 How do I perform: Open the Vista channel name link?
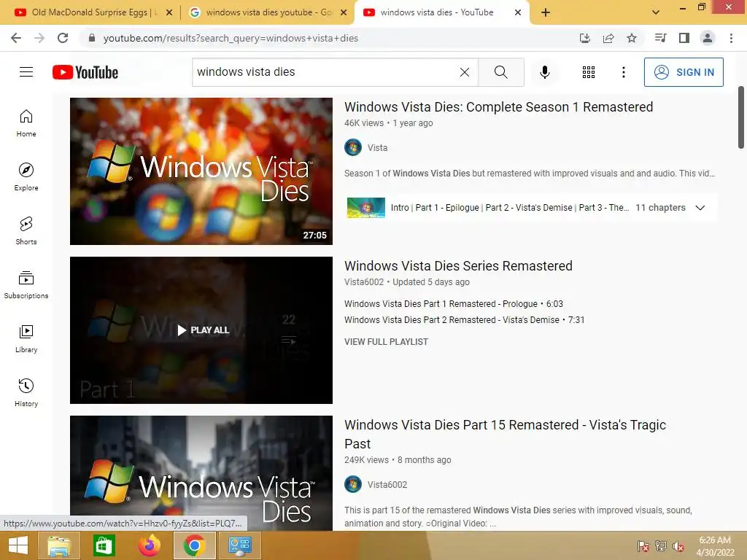pyautogui.click(x=377, y=147)
